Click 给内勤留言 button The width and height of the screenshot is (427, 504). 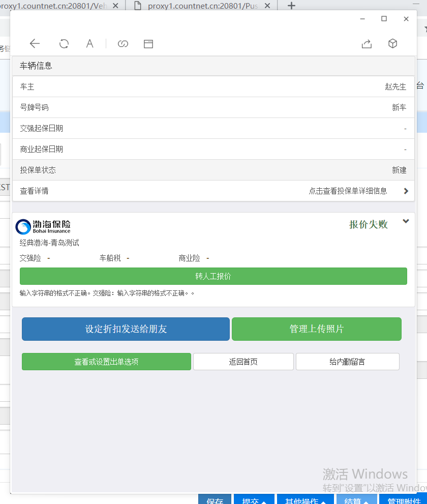click(x=347, y=362)
